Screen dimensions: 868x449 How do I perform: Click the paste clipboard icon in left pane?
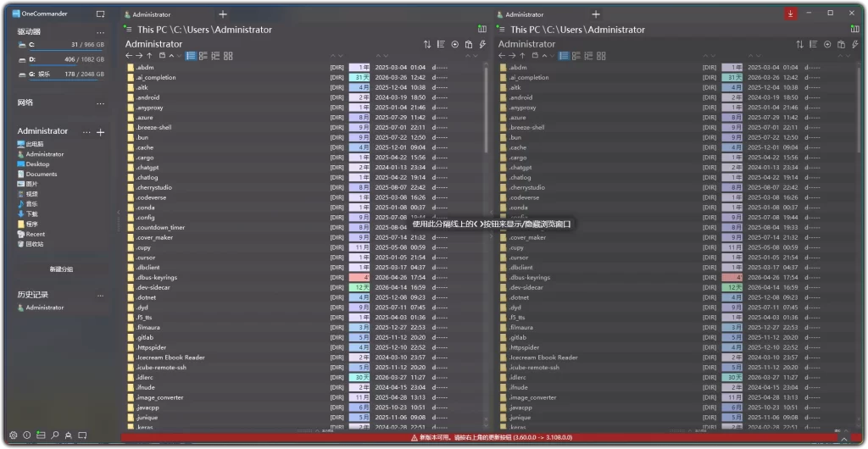pyautogui.click(x=469, y=44)
